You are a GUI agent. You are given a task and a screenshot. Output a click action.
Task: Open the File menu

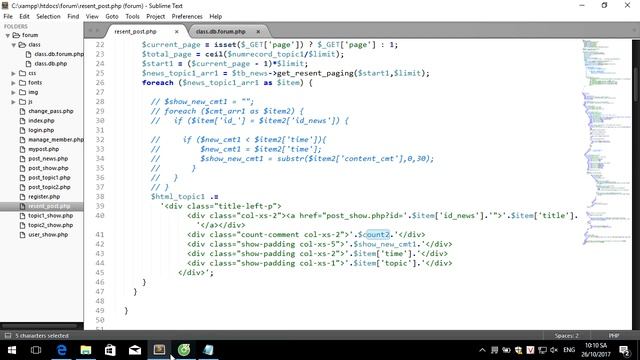8,16
